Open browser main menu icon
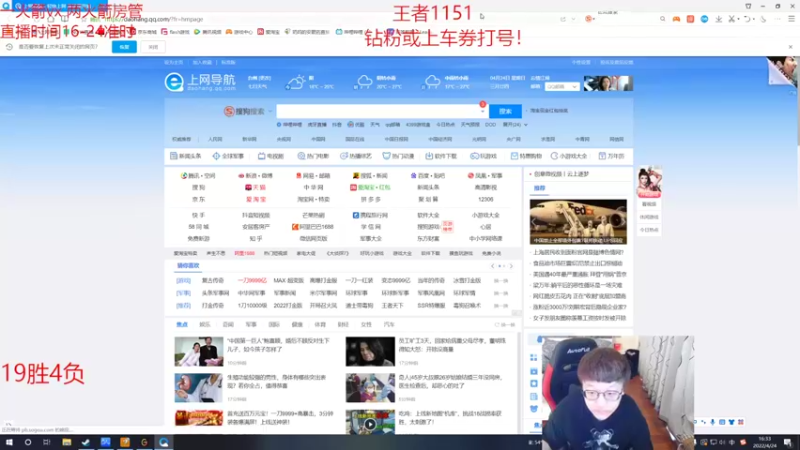 pos(791,19)
